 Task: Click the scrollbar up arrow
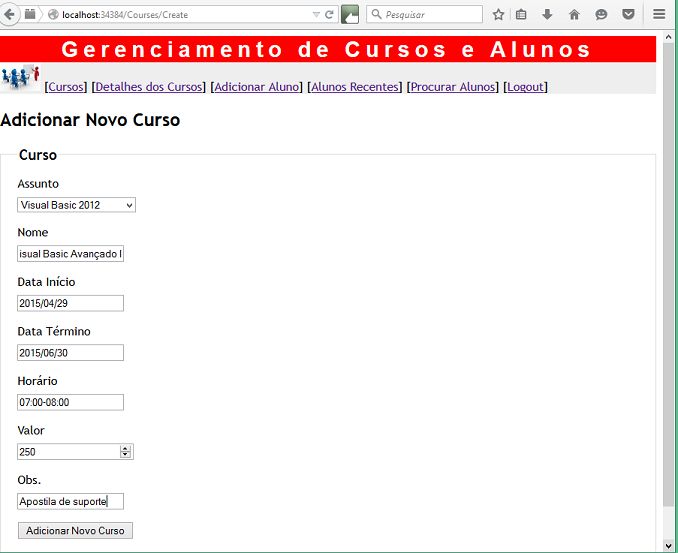click(668, 37)
